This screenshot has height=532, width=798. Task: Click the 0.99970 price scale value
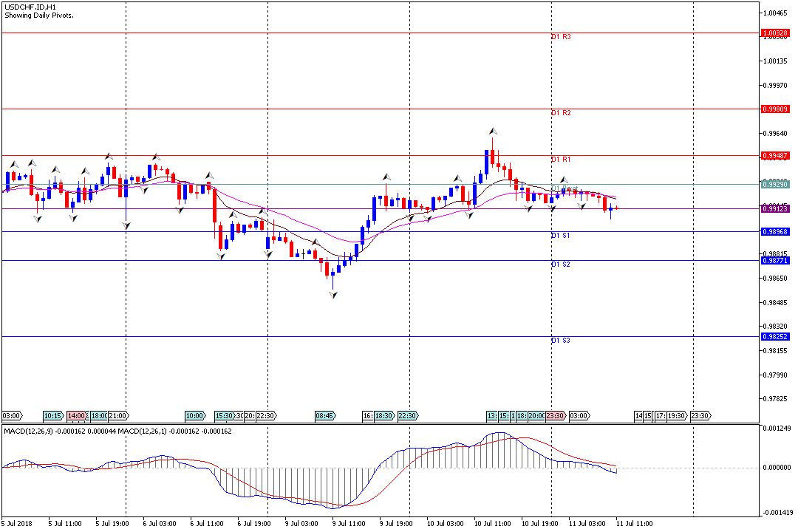775,86
